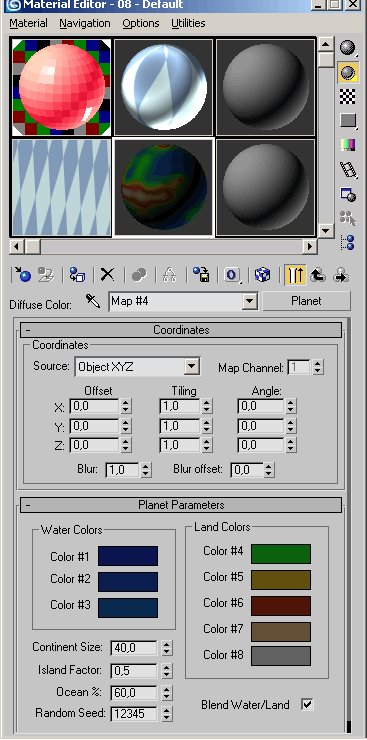Open the Map #4 name dropdown
Screen dimensions: 367x740
tap(250, 301)
